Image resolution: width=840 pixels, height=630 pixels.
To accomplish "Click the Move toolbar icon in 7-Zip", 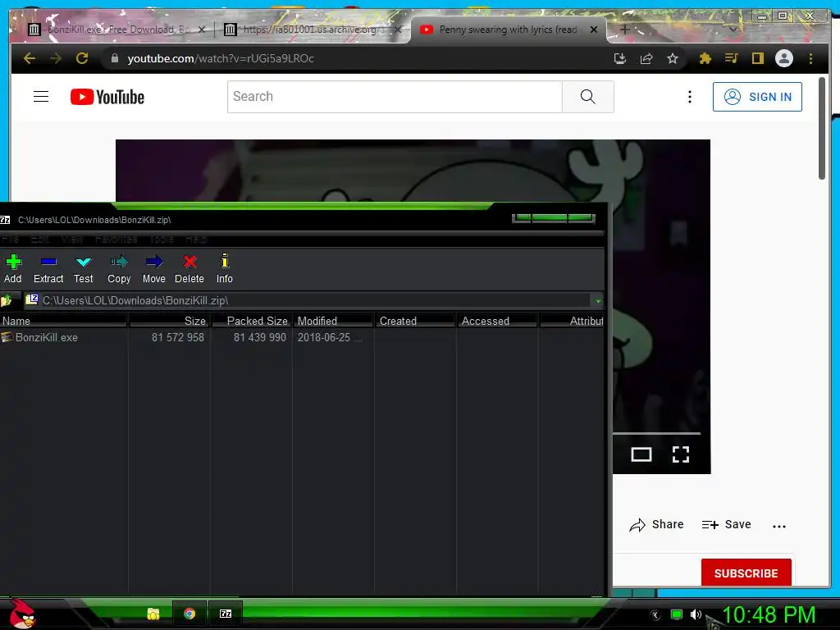I will tap(153, 269).
